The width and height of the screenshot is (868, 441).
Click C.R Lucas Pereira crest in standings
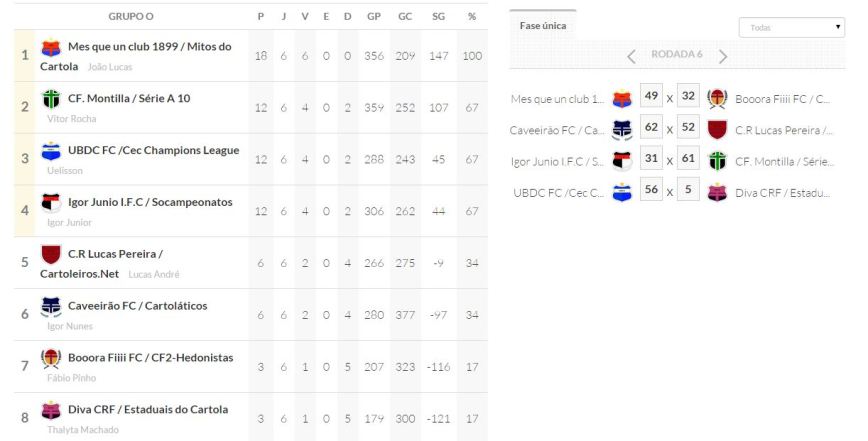pos(51,254)
